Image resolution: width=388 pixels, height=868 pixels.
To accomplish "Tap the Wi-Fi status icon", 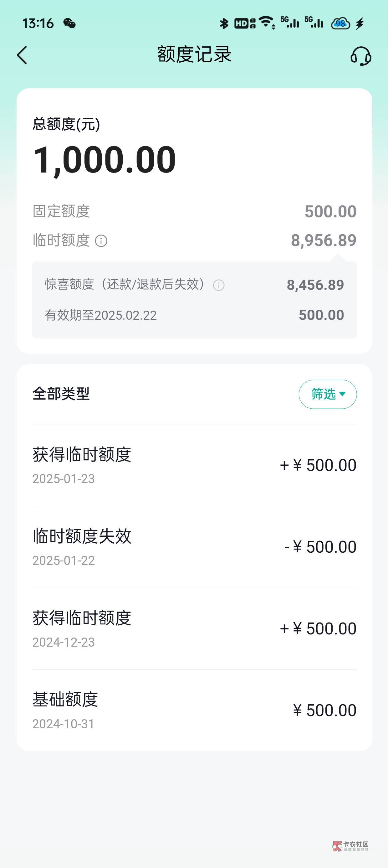I will coord(267,23).
